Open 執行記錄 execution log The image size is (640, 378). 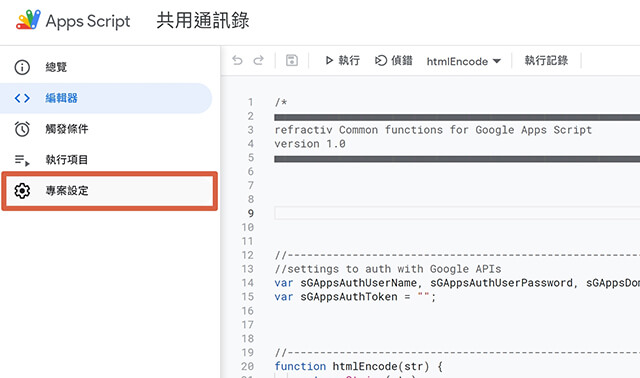tap(546, 60)
